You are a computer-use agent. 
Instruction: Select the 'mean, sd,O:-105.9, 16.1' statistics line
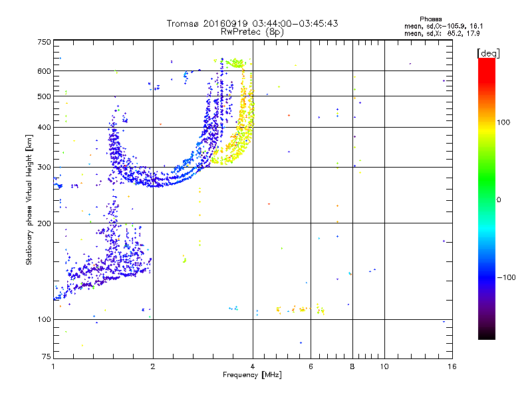click(x=444, y=26)
